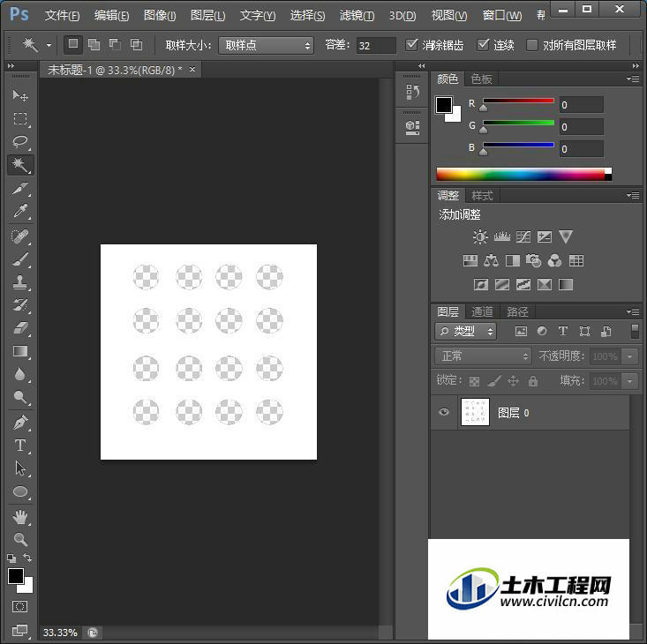Hide 图层 0 with eye icon
Viewport: 647px width, 644px height.
[x=444, y=412]
